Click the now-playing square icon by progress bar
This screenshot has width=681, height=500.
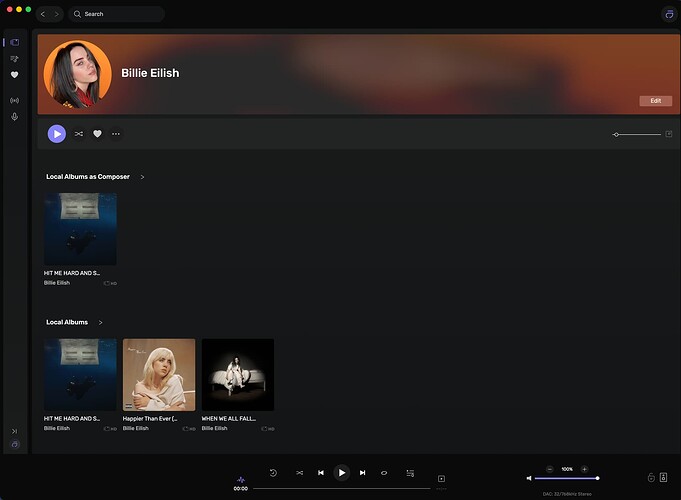[x=441, y=479]
